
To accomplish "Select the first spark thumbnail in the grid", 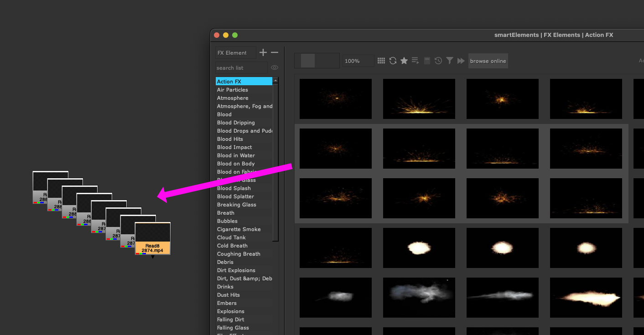I will 336,99.
